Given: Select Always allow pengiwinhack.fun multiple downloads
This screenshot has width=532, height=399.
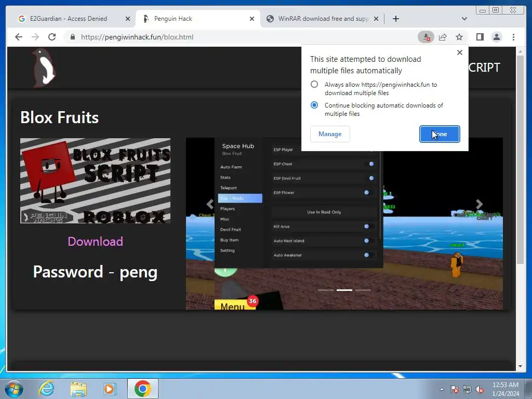Looking at the screenshot, I should [314, 84].
